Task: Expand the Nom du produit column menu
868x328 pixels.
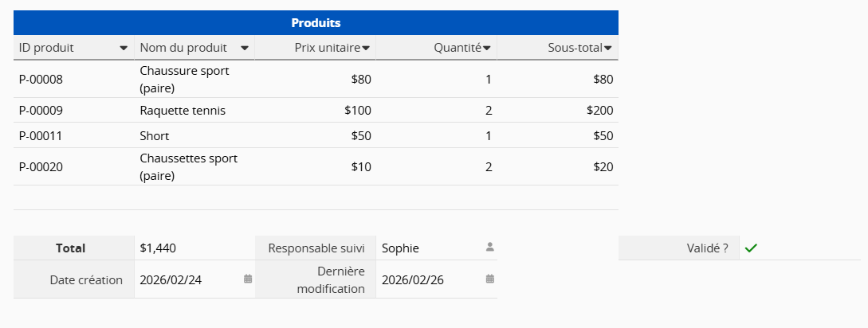Action: [245, 48]
